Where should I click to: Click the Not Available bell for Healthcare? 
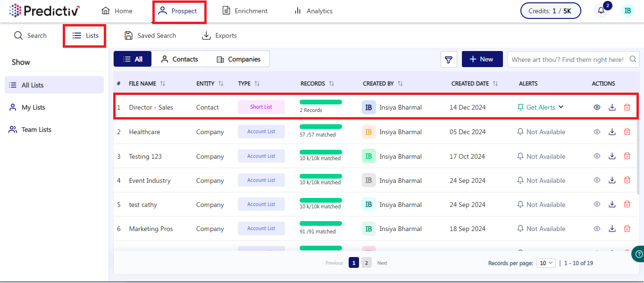pos(520,132)
